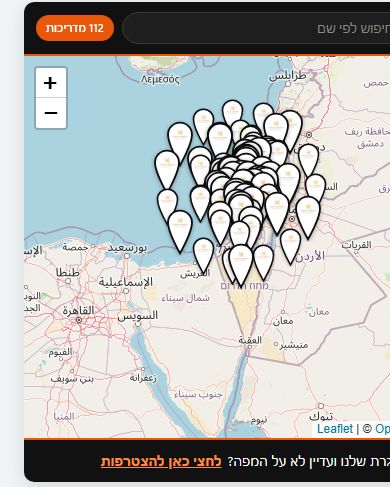The width and height of the screenshot is (390, 487).
Task: Click the marker nearest the الأردن label
Action: click(290, 246)
